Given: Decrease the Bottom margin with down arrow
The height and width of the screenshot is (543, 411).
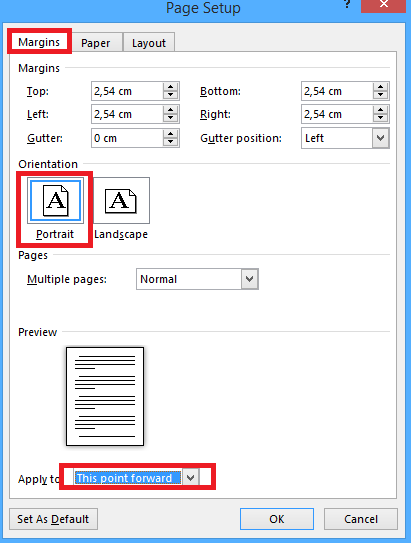Looking at the screenshot, I should coord(381,95).
